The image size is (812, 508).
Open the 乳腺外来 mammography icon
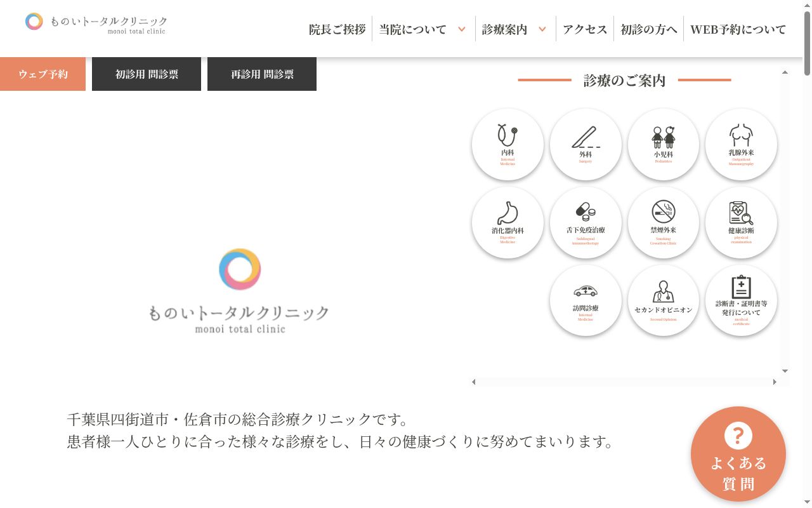coord(741,144)
